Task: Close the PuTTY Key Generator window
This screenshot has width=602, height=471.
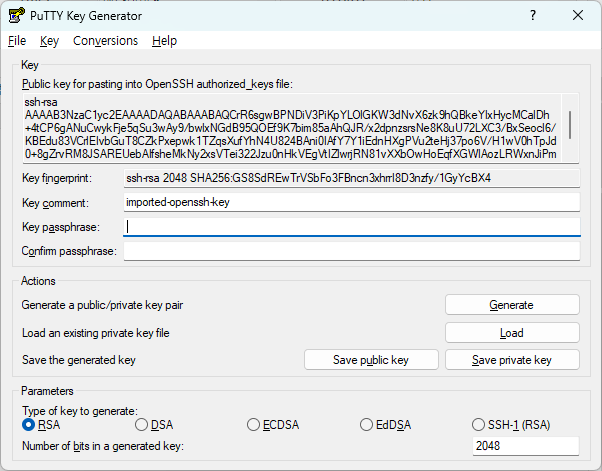Action: [x=578, y=15]
